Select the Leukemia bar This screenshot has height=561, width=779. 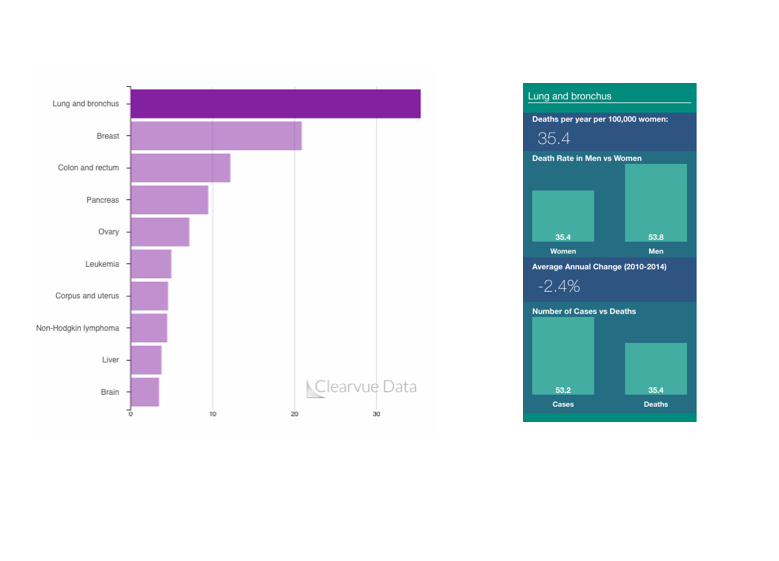tap(150, 264)
